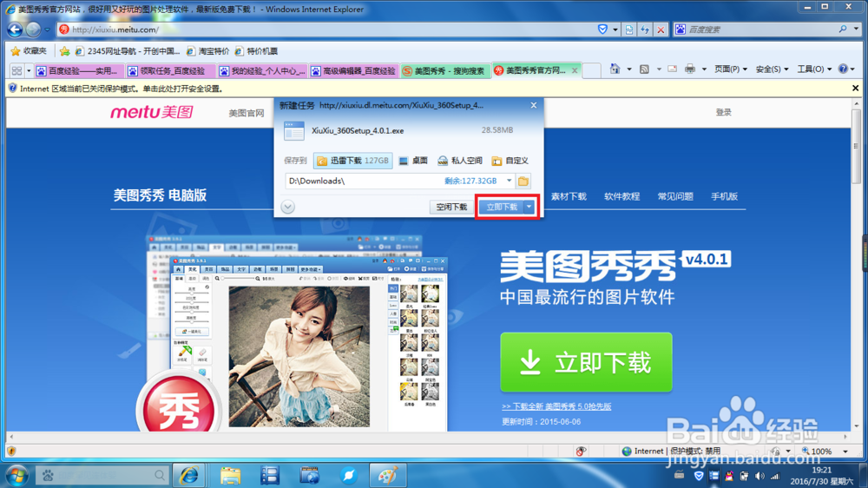Click the shield security icon in address bar
The height and width of the screenshot is (488, 868).
point(603,30)
